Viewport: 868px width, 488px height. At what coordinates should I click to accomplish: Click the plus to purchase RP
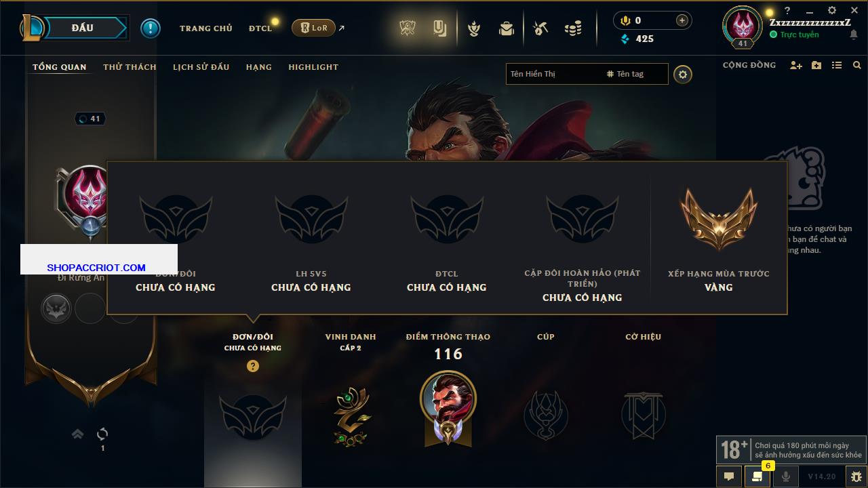(x=682, y=20)
